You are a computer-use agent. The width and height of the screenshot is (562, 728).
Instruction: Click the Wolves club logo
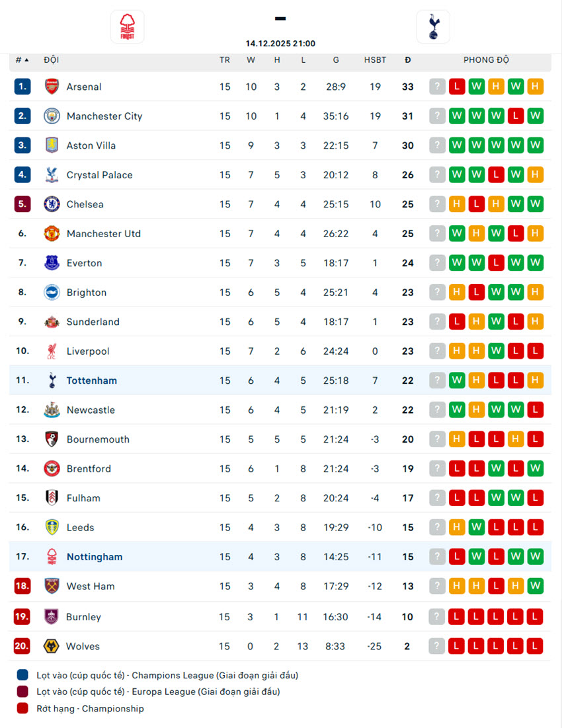point(52,646)
